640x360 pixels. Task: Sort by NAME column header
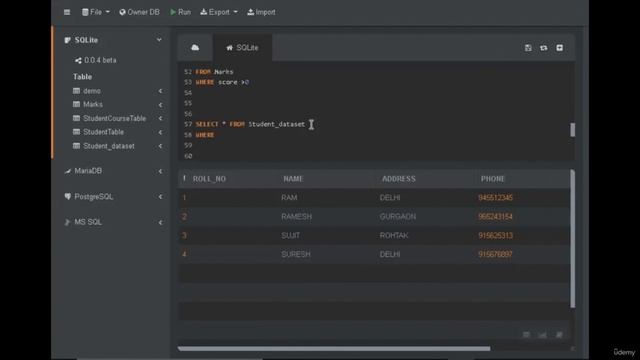click(x=293, y=179)
